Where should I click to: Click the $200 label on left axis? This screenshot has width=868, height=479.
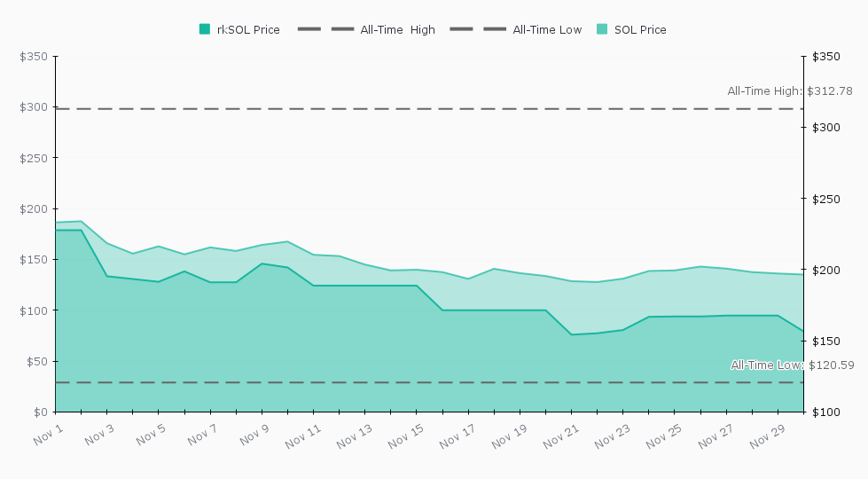point(34,209)
